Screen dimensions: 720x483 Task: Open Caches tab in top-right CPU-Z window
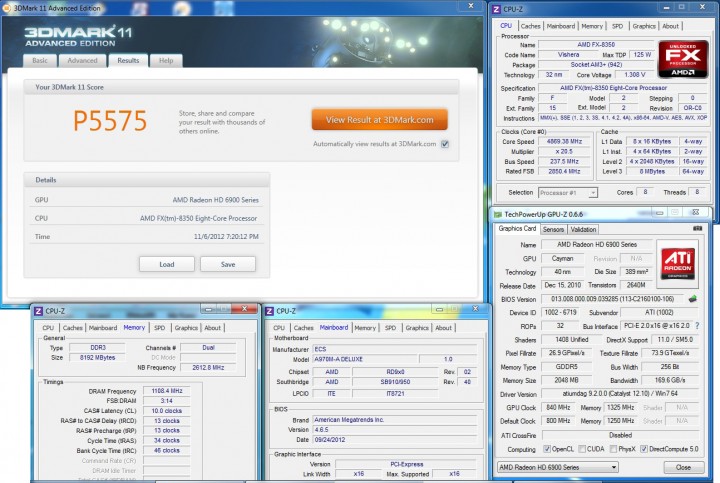530,26
